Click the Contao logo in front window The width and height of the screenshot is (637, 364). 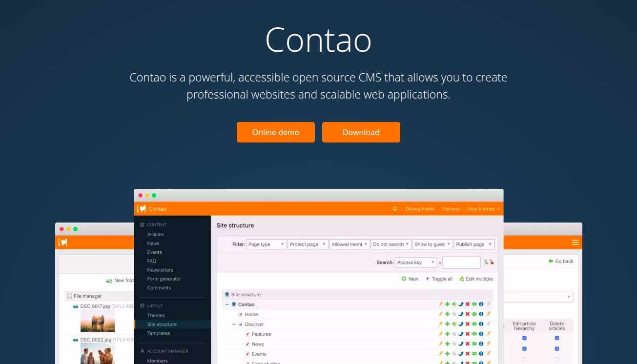[142, 209]
